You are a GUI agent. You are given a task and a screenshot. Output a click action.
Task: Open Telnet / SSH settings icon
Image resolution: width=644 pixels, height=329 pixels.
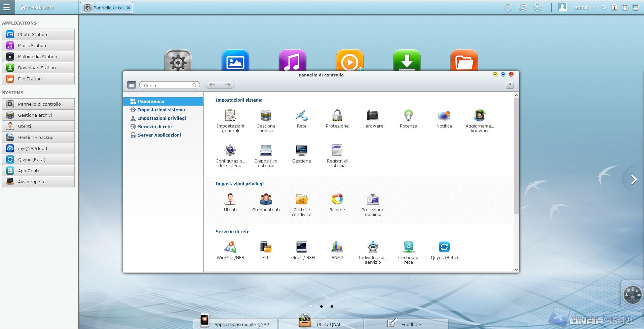coord(301,248)
